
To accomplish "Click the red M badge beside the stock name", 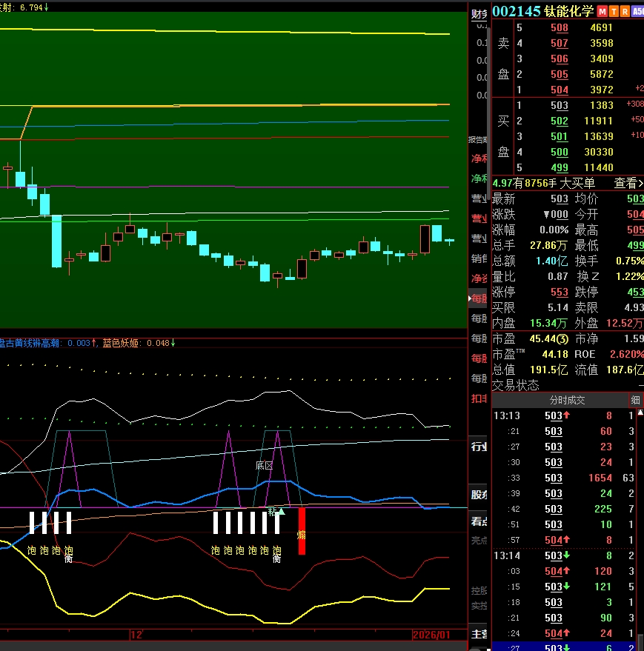I will coord(602,11).
